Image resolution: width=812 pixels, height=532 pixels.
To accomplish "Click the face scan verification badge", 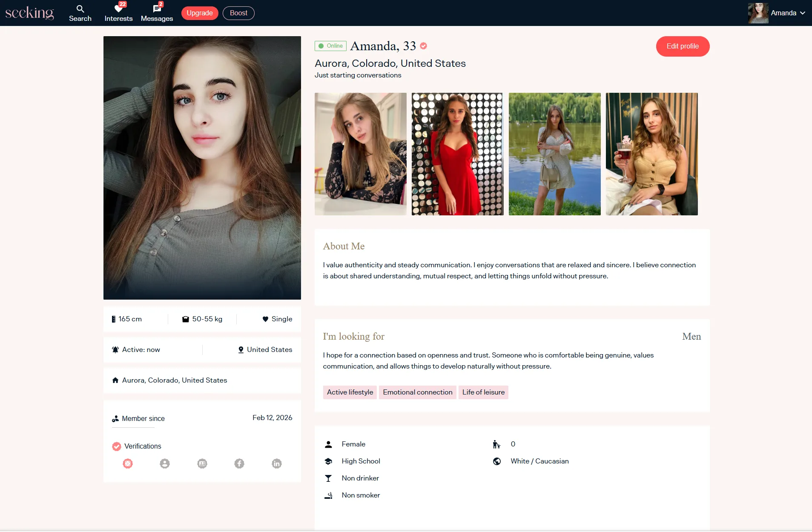I will pyautogui.click(x=128, y=463).
